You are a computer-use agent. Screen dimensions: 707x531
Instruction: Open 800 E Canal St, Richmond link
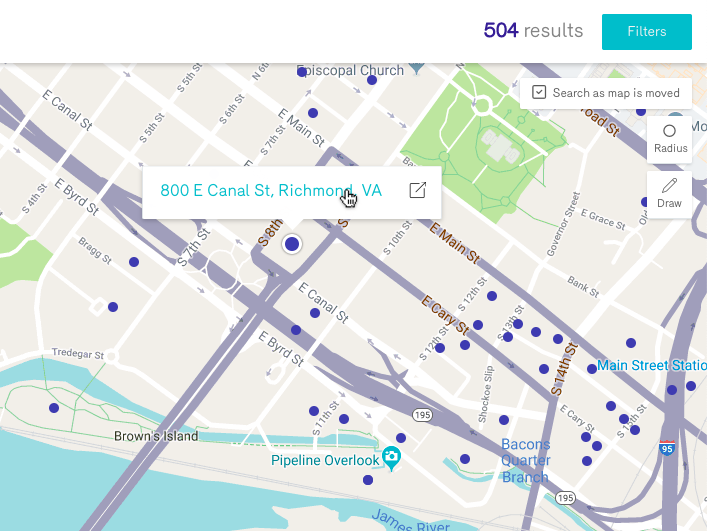click(271, 190)
